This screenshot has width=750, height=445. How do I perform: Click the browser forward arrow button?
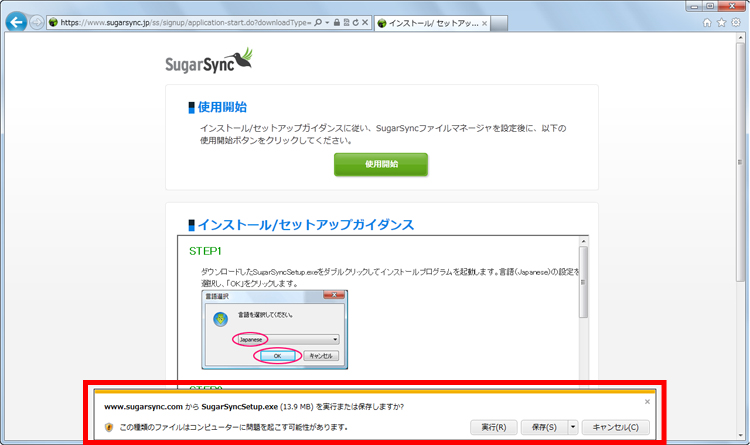pyautogui.click(x=37, y=22)
